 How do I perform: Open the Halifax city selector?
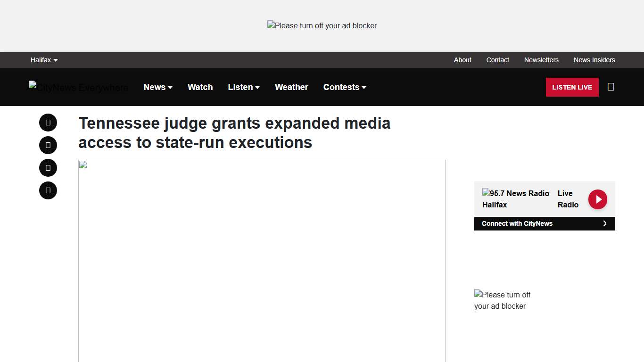pyautogui.click(x=44, y=60)
